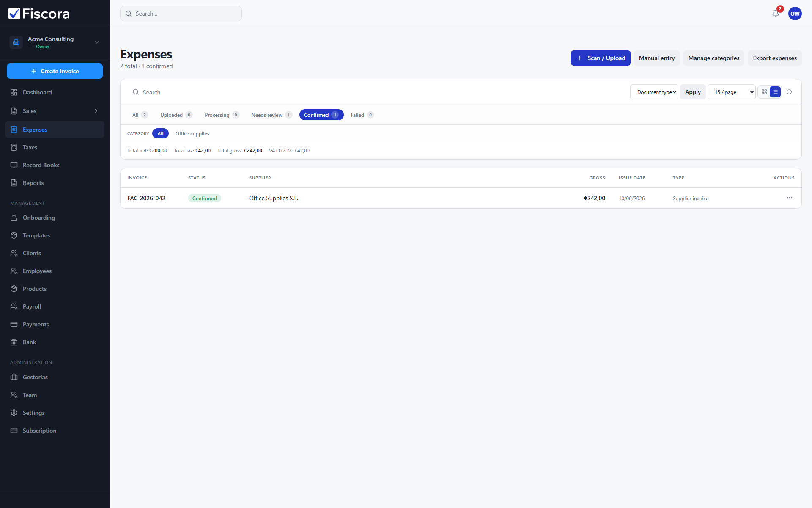The width and height of the screenshot is (812, 508).
Task: Click the SUPPLIER column header
Action: [260, 178]
